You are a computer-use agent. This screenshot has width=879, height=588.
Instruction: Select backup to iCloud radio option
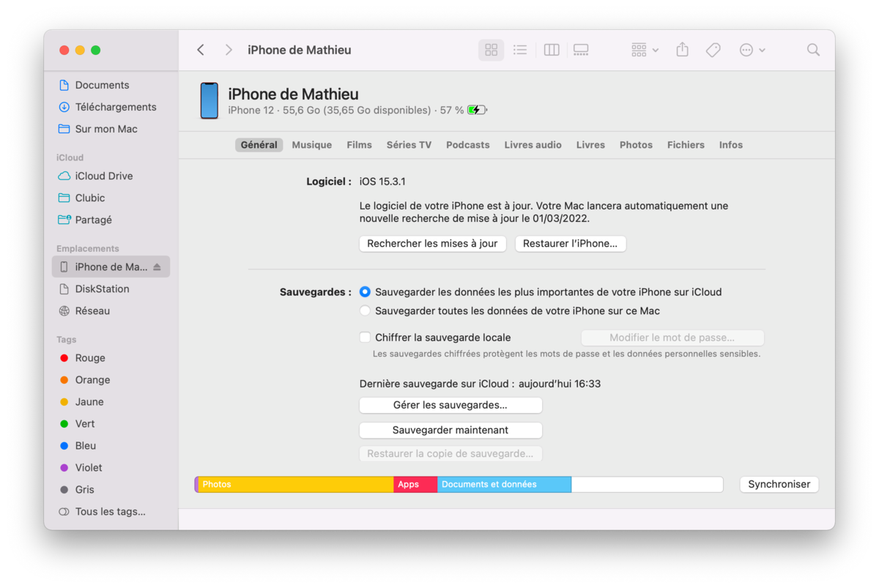366,292
